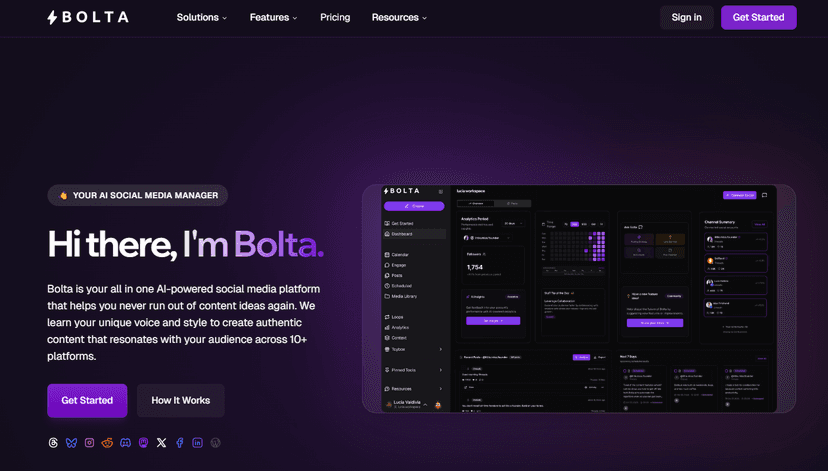Open the Mastodon icon
This screenshot has height=471, width=828.
(x=143, y=443)
